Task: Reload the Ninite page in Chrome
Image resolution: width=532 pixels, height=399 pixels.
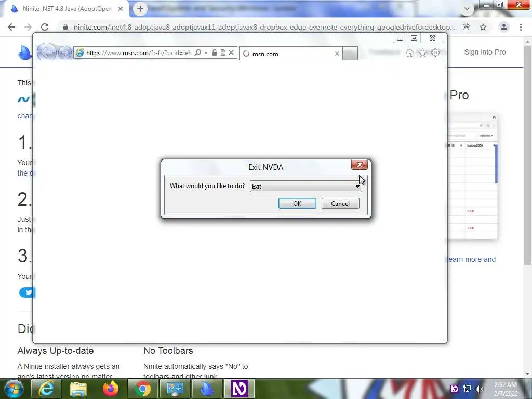Action: tap(45, 27)
